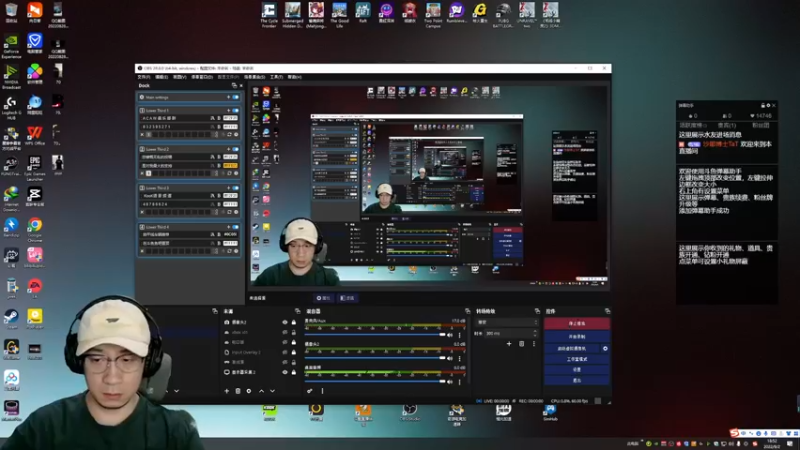Move the selected source down

coord(272,391)
